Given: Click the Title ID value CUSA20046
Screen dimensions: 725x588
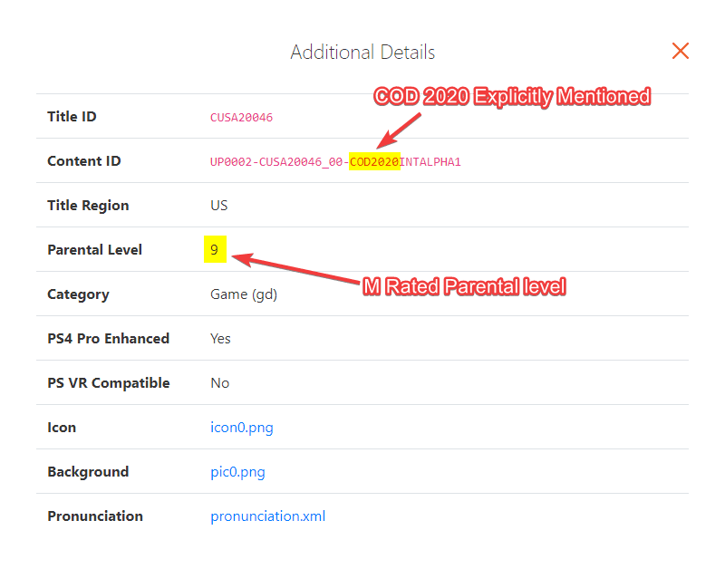Looking at the screenshot, I should 241,118.
